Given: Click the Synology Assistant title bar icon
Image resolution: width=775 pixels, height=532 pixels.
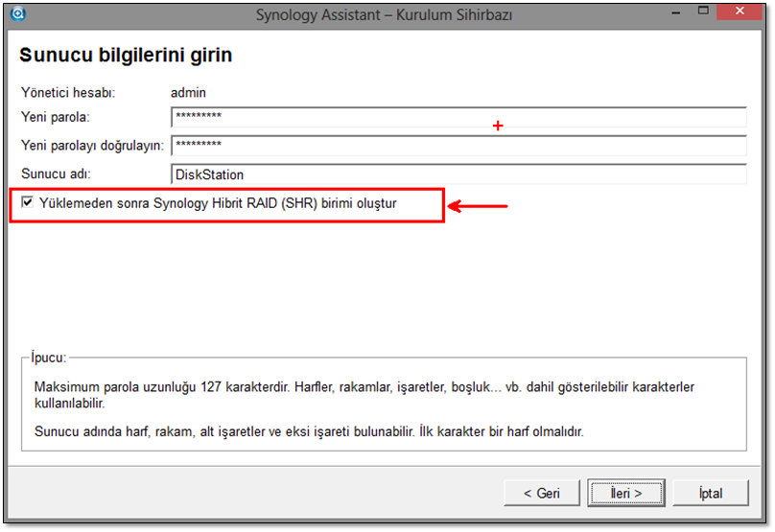Looking at the screenshot, I should (x=18, y=13).
